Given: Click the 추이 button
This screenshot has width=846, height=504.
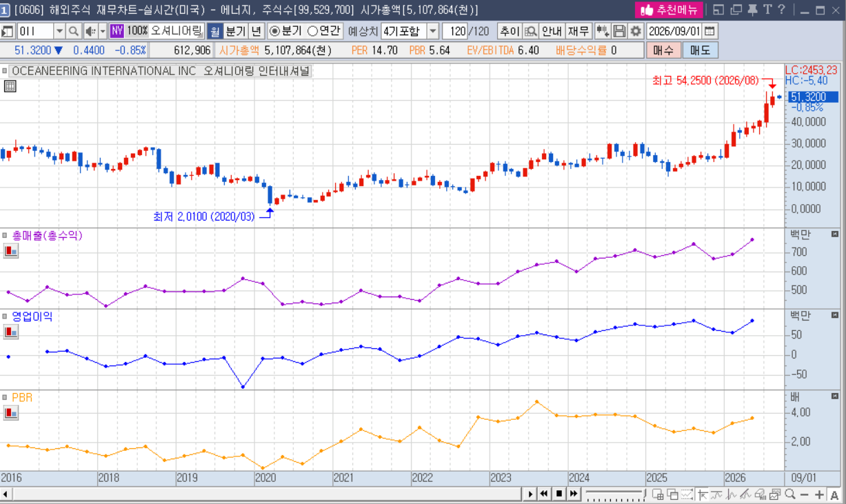Looking at the screenshot, I should coord(509,31).
